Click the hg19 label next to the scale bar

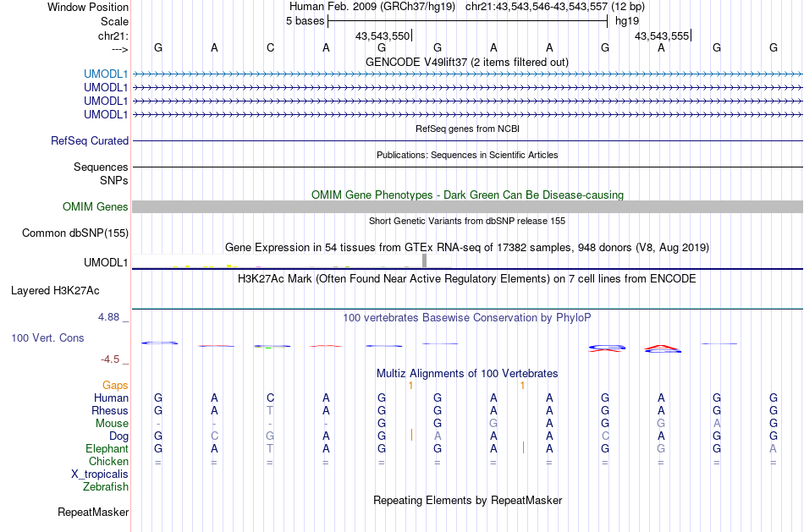pyautogui.click(x=627, y=21)
